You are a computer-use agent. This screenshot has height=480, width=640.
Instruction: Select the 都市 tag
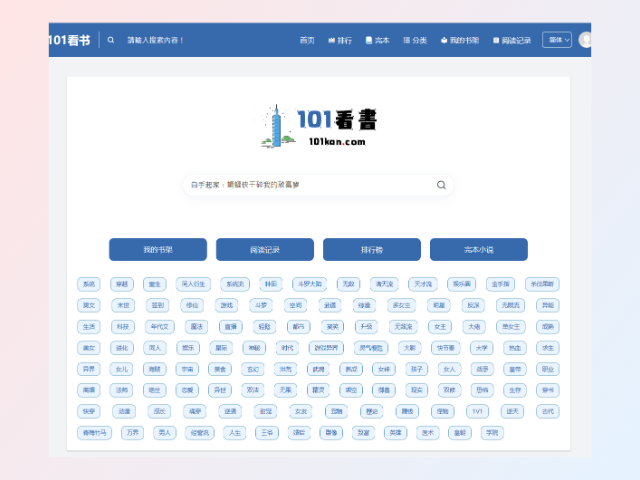point(299,327)
